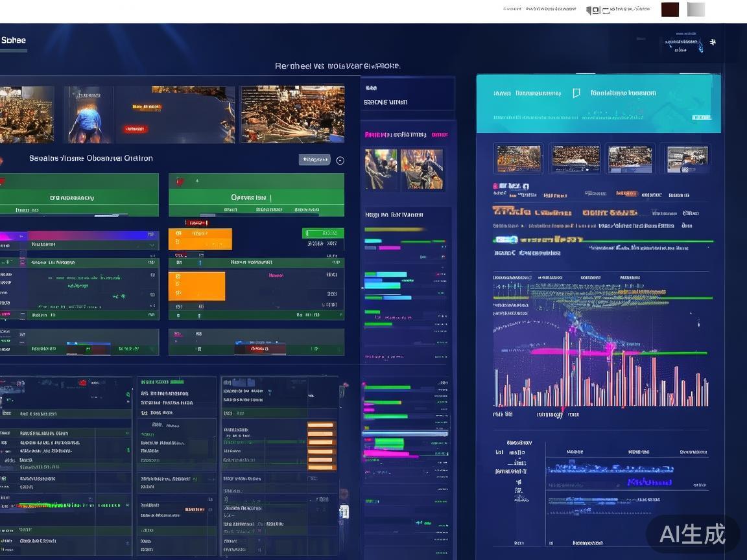Click the small white button in the teal banner
Viewport: 747px width, 560px height.
[x=702, y=117]
